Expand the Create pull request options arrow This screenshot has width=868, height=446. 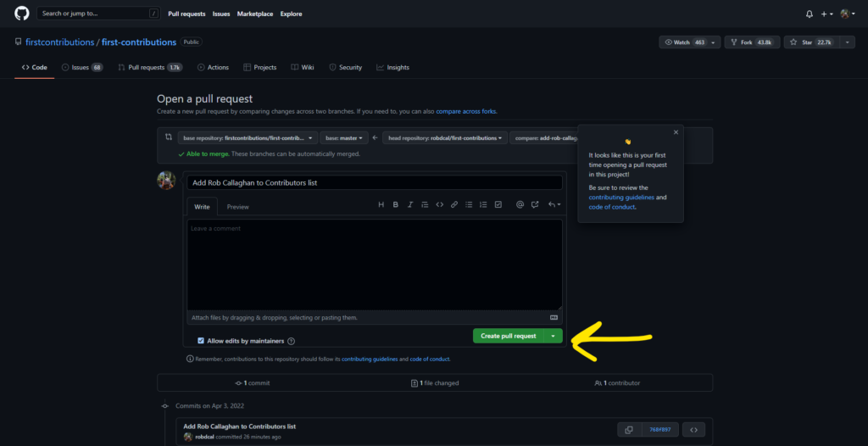click(x=553, y=336)
